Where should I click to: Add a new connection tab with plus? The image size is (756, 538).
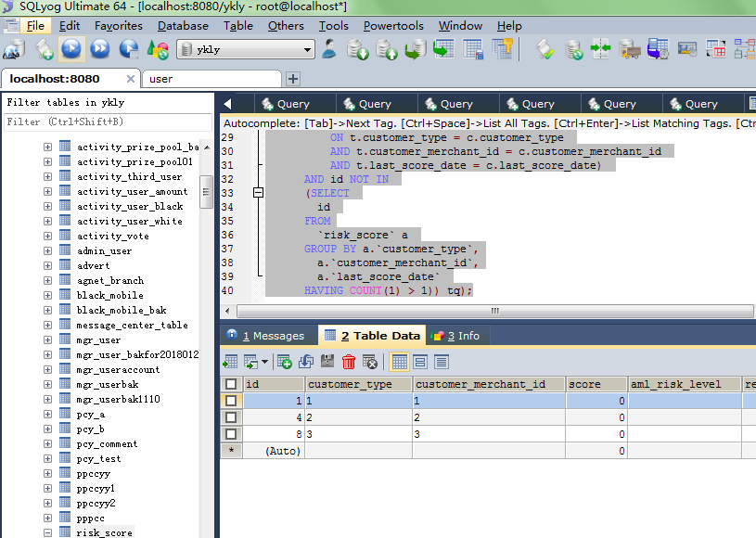pyautogui.click(x=293, y=79)
